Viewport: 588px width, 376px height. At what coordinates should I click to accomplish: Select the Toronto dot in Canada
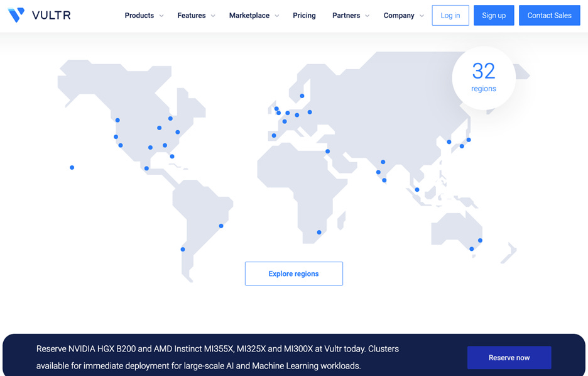tap(170, 118)
